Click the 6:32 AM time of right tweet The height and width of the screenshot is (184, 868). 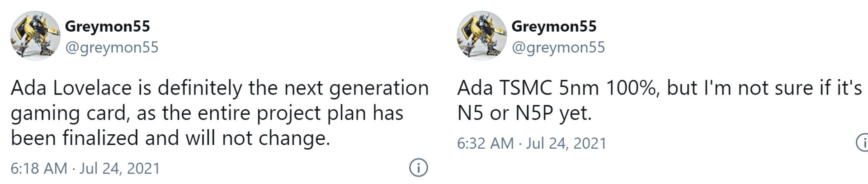click(x=486, y=143)
